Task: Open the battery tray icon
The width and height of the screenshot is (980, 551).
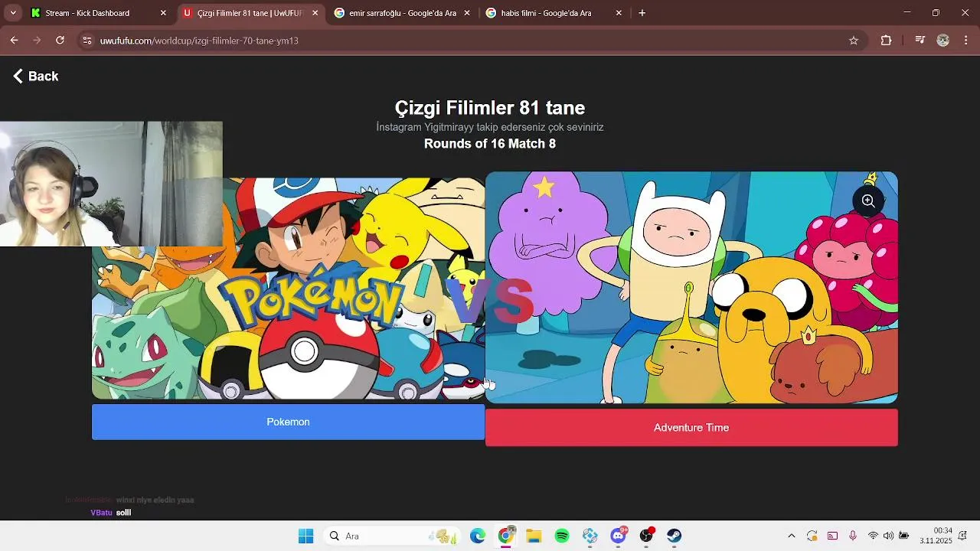Action: tap(904, 536)
